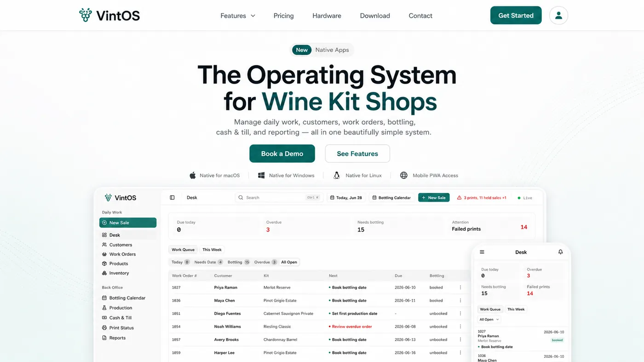Switch to the Work Queue tab in desktop app
Screen dimensions: 644x362
click(x=183, y=250)
